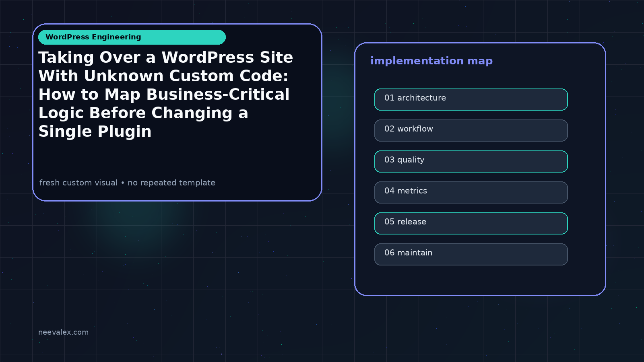Select the 01 architecture item
Viewport: 644px width, 362px height.
pos(471,99)
